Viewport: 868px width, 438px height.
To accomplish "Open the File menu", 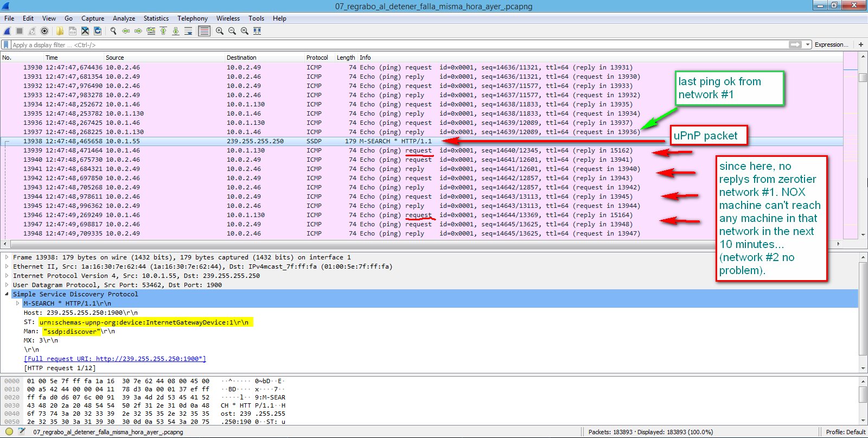I will tap(9, 18).
